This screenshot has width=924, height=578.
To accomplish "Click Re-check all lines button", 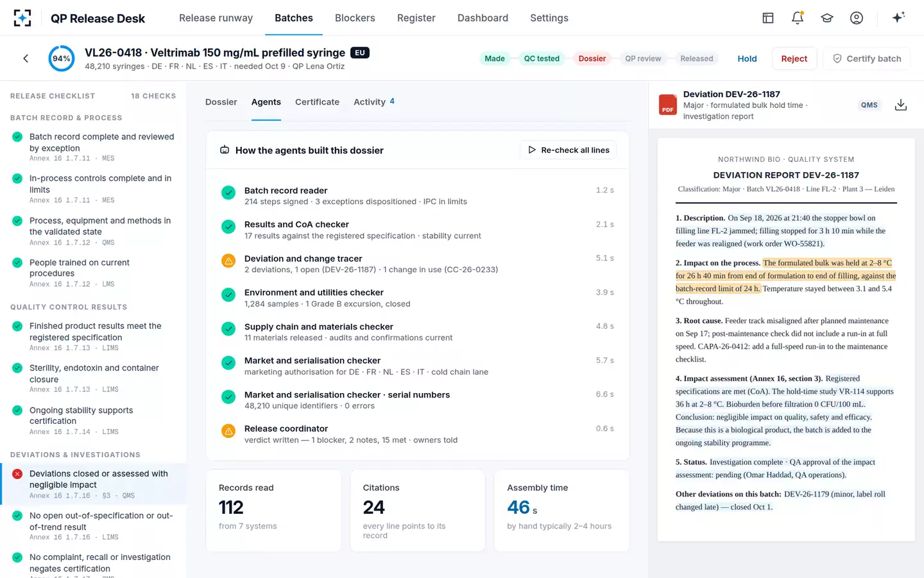I will point(569,150).
